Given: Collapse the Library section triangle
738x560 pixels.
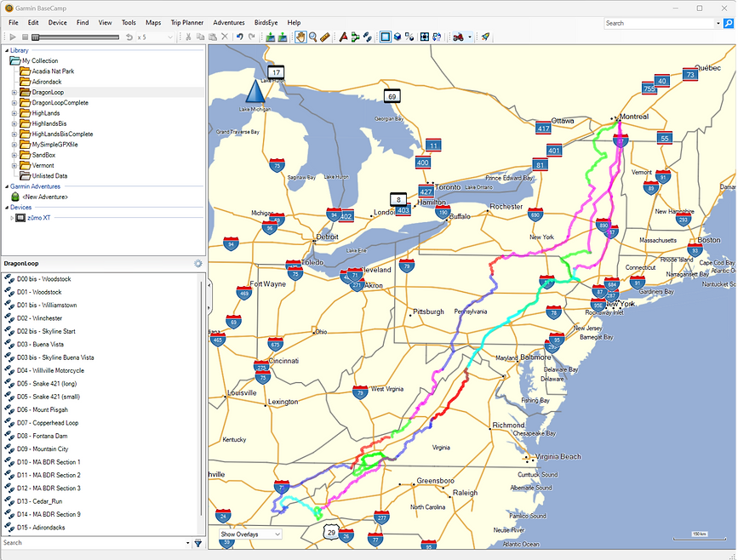Looking at the screenshot, I should [7, 50].
